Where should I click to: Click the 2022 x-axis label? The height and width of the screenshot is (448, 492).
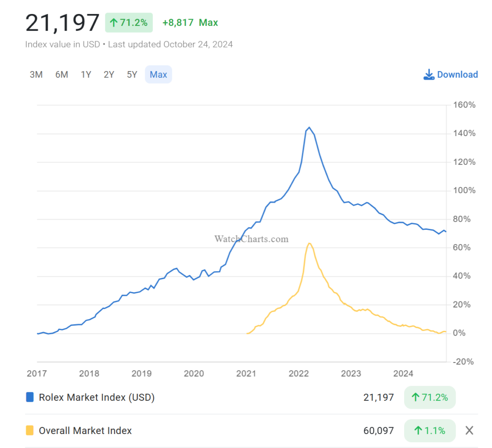299,373
